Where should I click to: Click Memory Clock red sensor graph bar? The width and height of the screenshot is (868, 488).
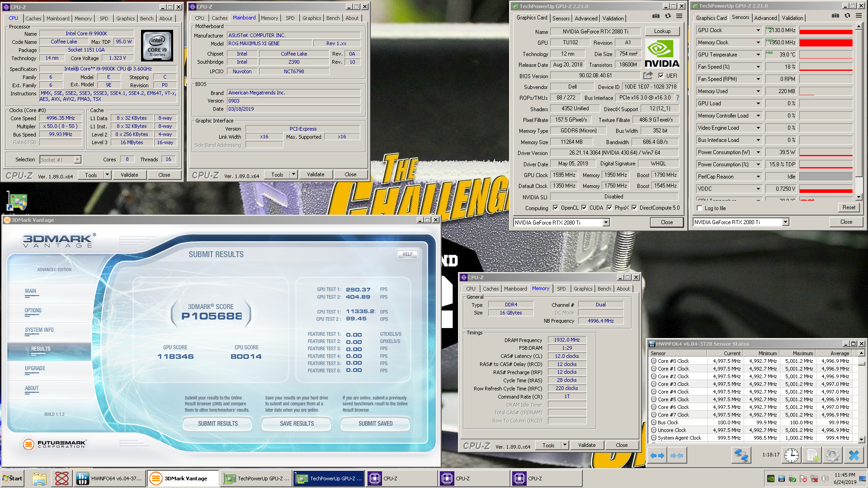point(826,42)
